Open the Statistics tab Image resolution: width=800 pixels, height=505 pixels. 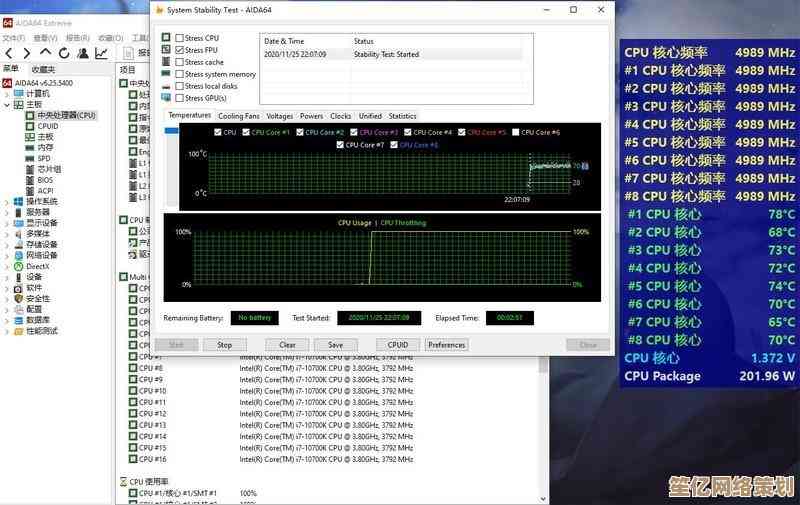(x=402, y=116)
